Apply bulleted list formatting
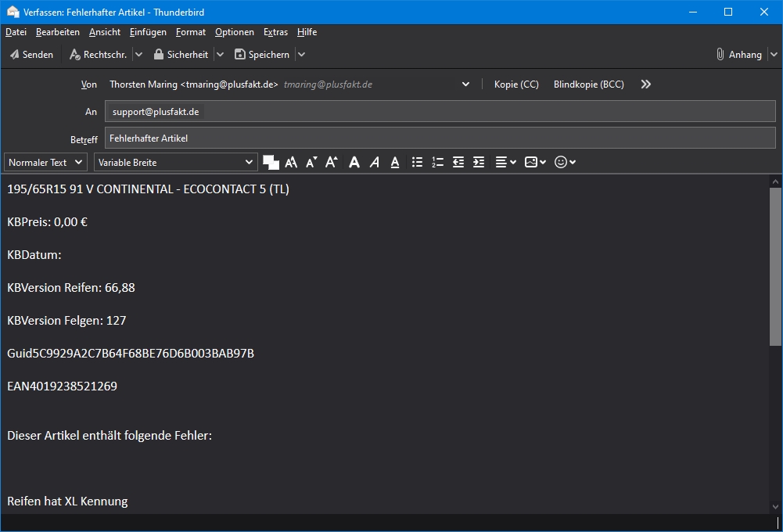The image size is (783, 532). (x=417, y=163)
